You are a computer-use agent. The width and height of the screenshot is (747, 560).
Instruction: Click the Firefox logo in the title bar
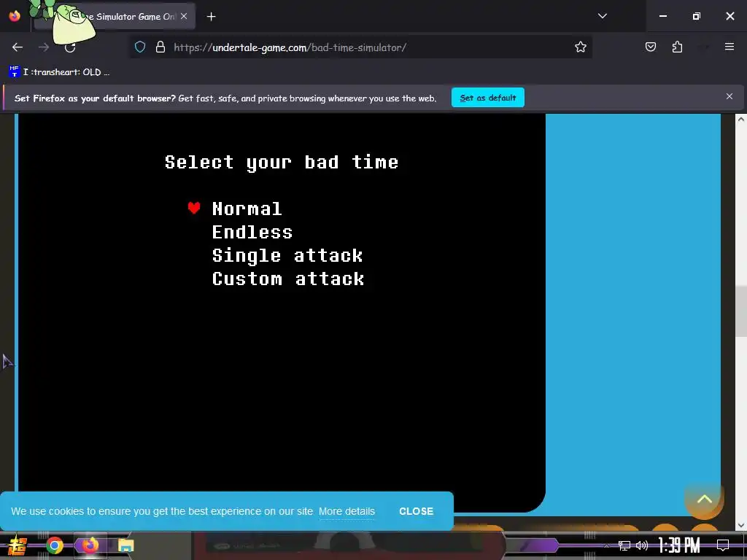pos(15,16)
